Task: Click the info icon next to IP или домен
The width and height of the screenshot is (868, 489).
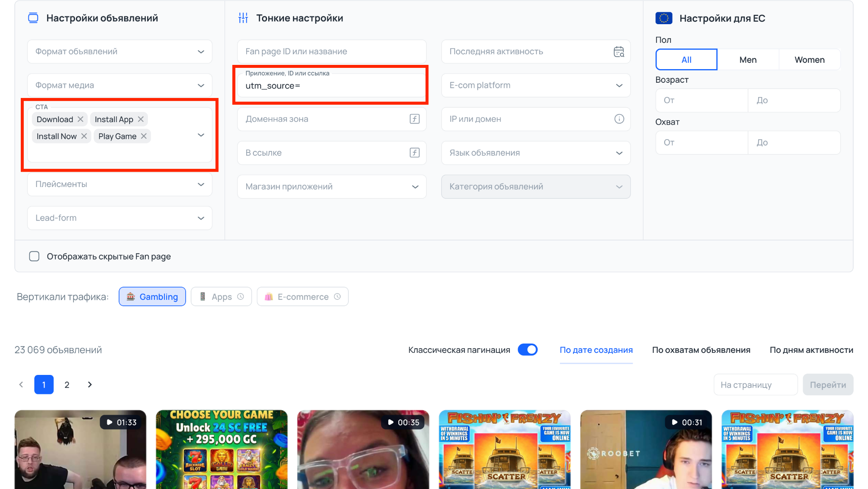Action: tap(619, 119)
